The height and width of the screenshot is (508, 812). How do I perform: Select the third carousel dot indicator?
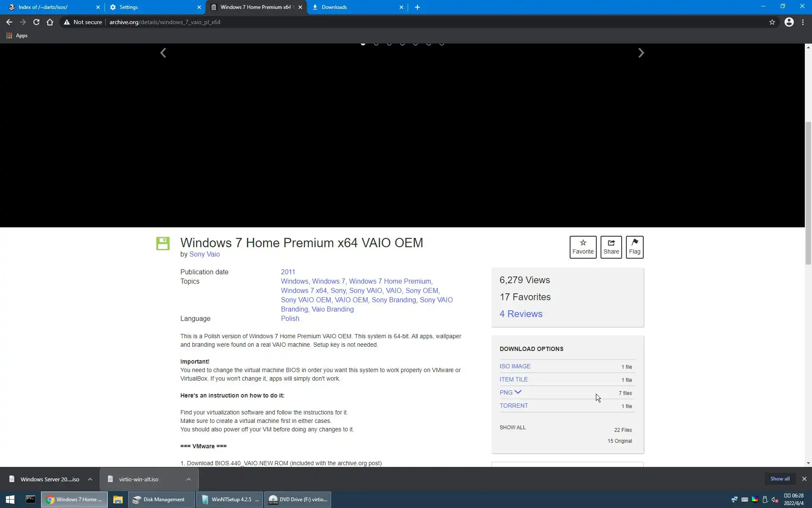click(x=389, y=44)
